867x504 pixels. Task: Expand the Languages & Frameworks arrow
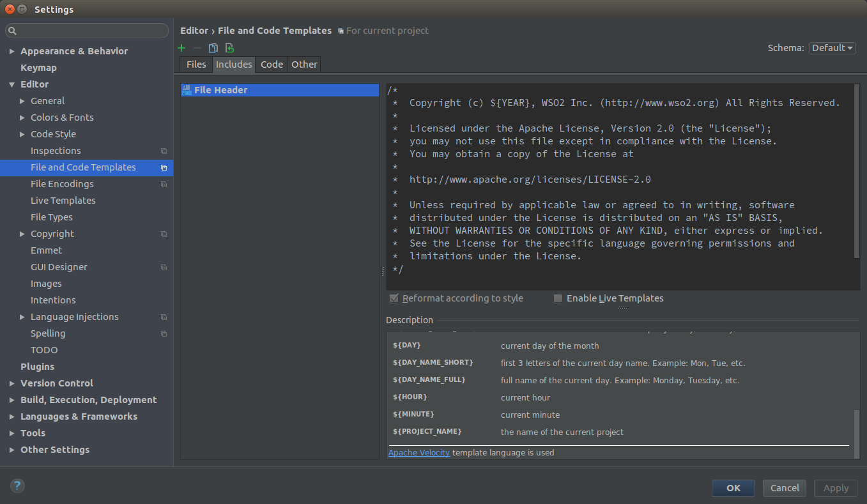12,416
